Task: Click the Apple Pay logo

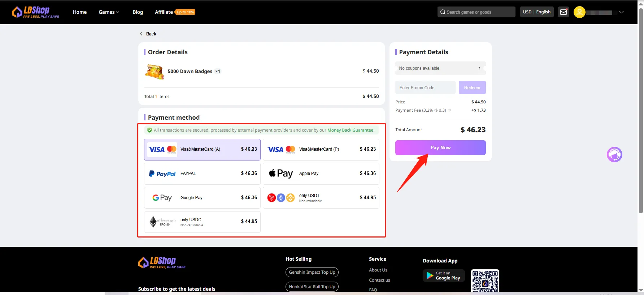Action: point(281,174)
